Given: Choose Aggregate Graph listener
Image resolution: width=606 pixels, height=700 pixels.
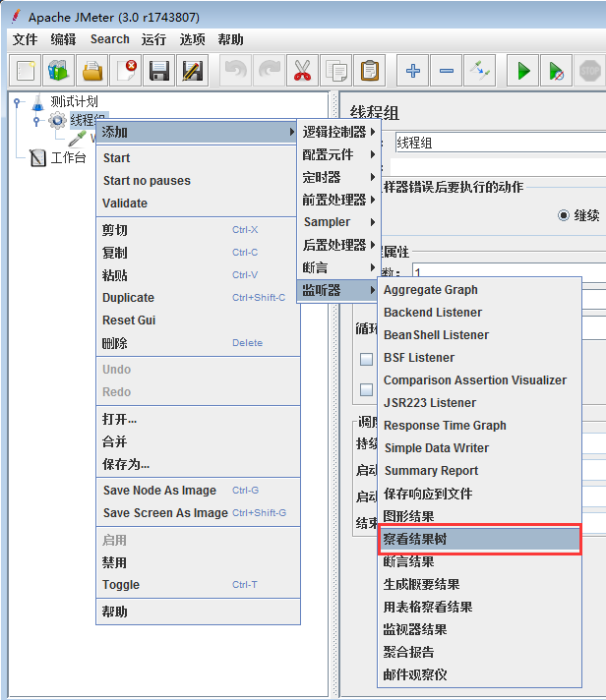Looking at the screenshot, I should 480,290.
